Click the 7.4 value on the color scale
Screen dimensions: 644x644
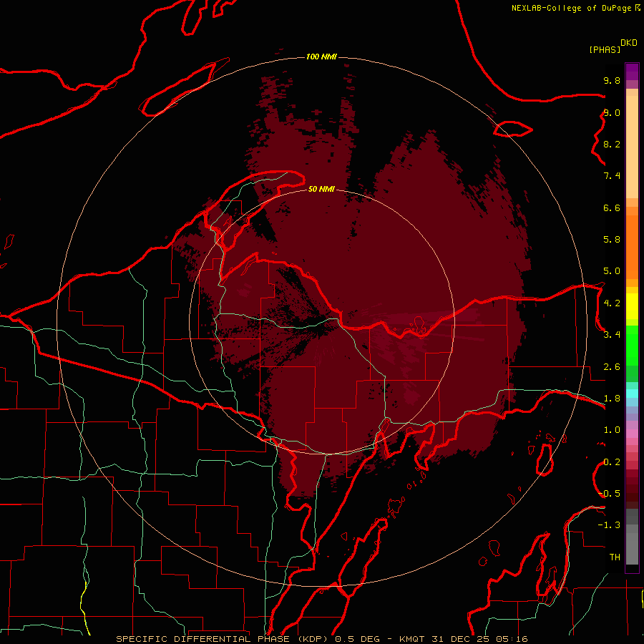pyautogui.click(x=612, y=176)
